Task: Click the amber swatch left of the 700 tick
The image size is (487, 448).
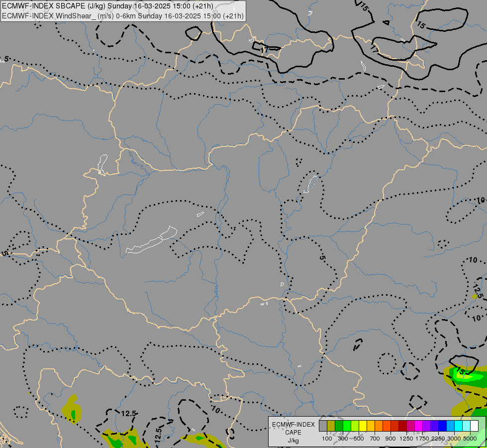Action: click(x=371, y=426)
